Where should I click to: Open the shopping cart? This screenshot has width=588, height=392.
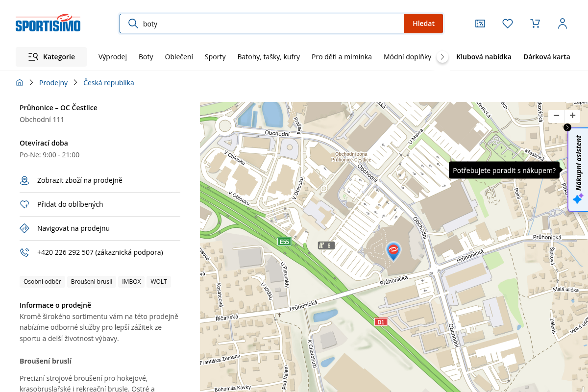[535, 24]
